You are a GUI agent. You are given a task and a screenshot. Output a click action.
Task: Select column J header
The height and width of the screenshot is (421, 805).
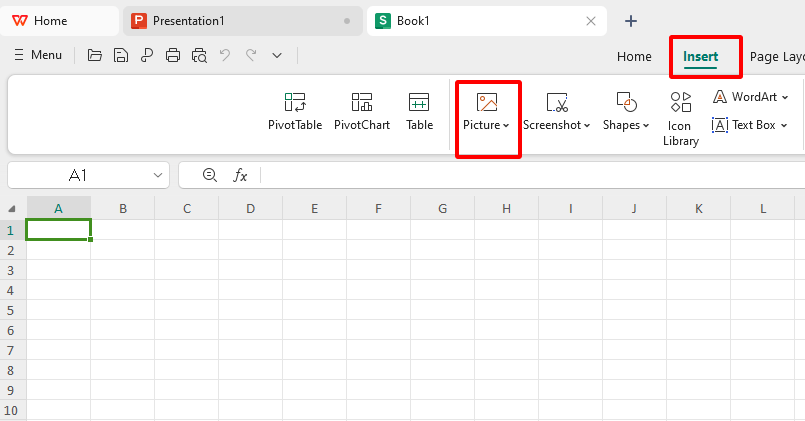(x=635, y=208)
